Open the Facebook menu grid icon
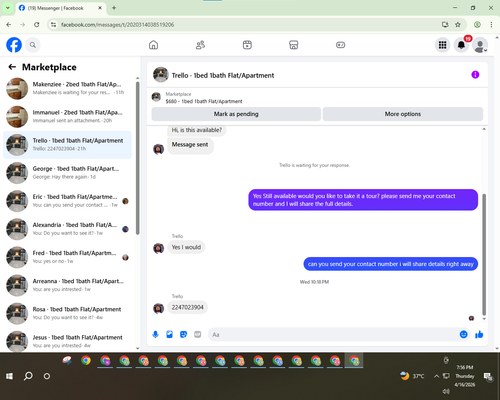Screen dimensions: 500x400 click(x=442, y=45)
